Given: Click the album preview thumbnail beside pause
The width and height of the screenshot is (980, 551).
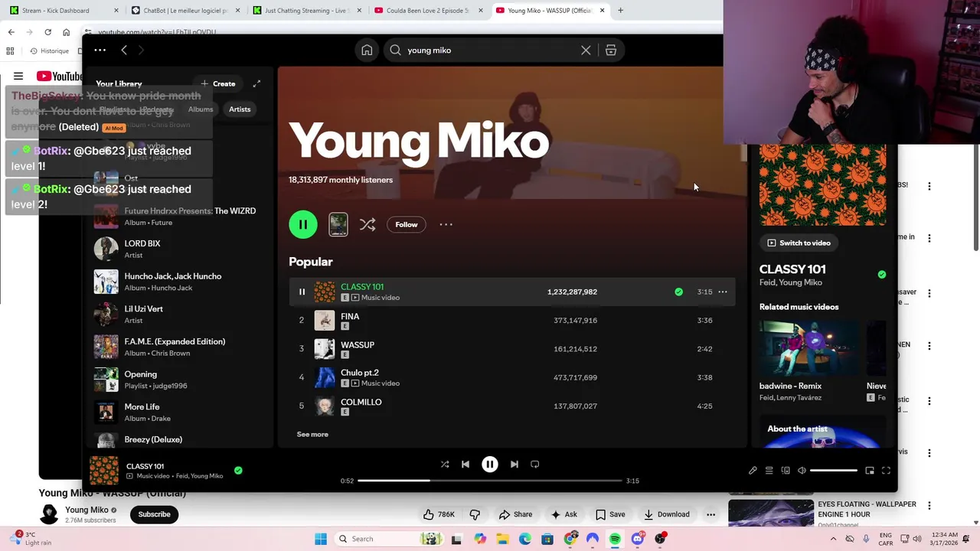Looking at the screenshot, I should click(x=338, y=224).
